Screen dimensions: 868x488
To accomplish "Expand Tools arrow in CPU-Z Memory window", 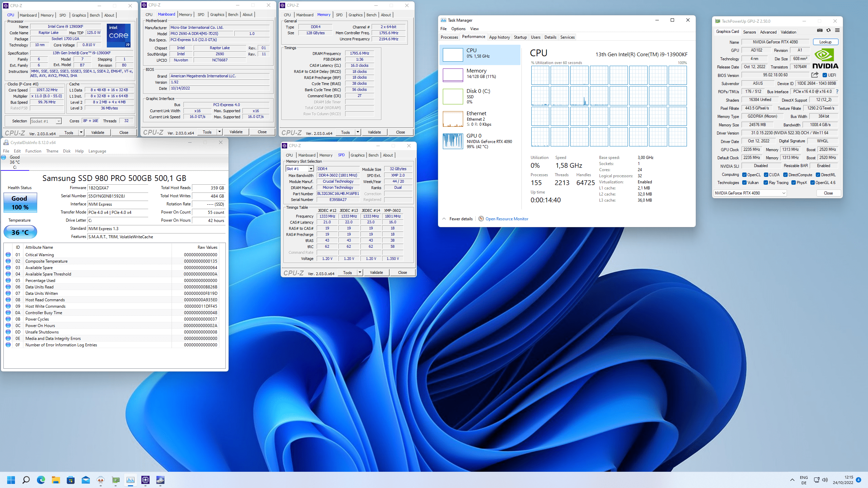I will (358, 132).
